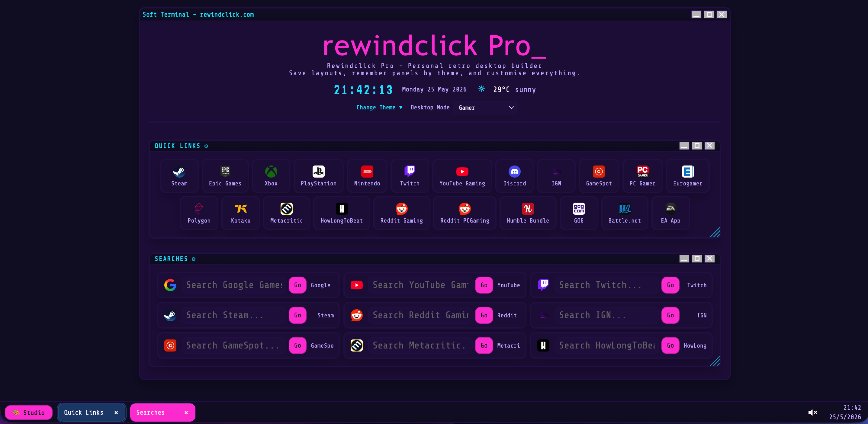The image size is (868, 424).
Task: Click the Searches panel resize corner handle
Action: click(715, 361)
